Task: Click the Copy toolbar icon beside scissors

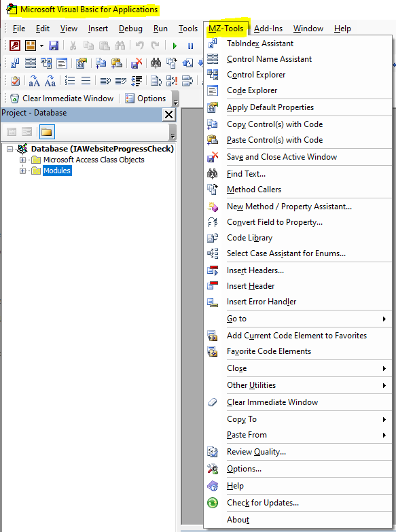Action: pyautogui.click(x=88, y=46)
